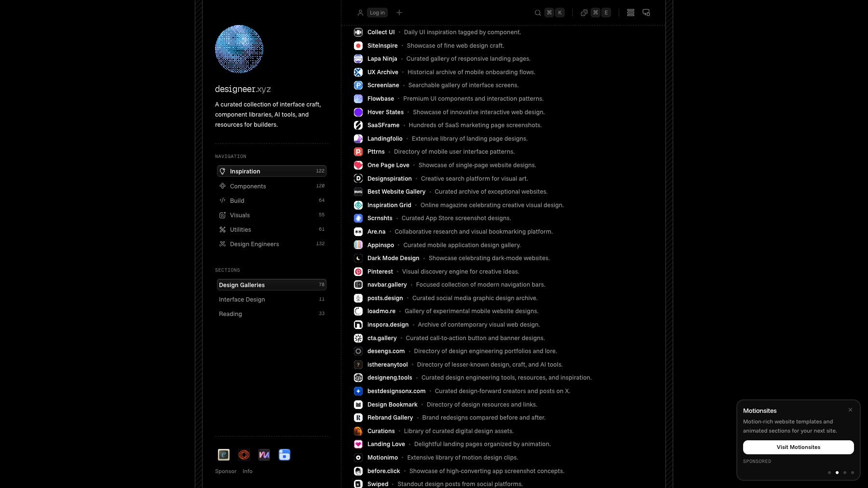Open the Motionimo link

coord(382,458)
